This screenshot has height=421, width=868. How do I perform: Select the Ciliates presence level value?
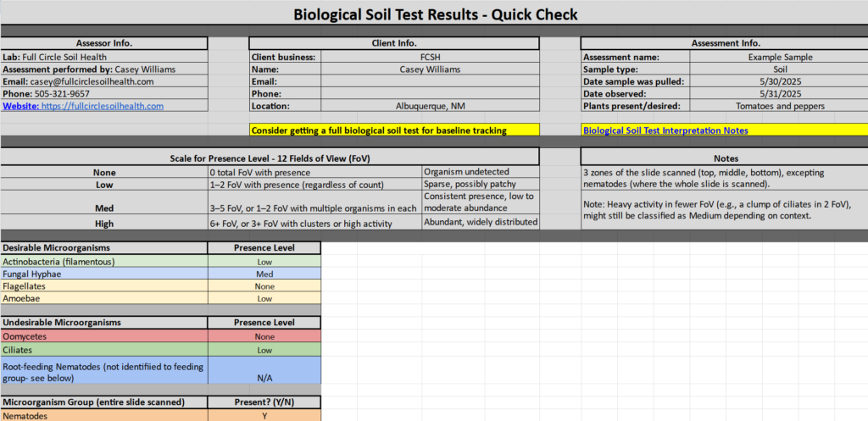point(264,349)
